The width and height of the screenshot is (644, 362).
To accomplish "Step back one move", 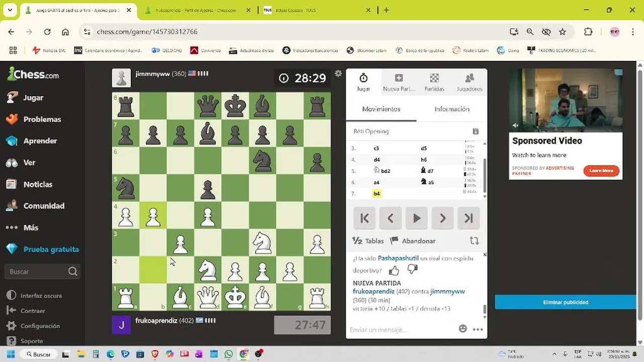I will click(x=390, y=218).
